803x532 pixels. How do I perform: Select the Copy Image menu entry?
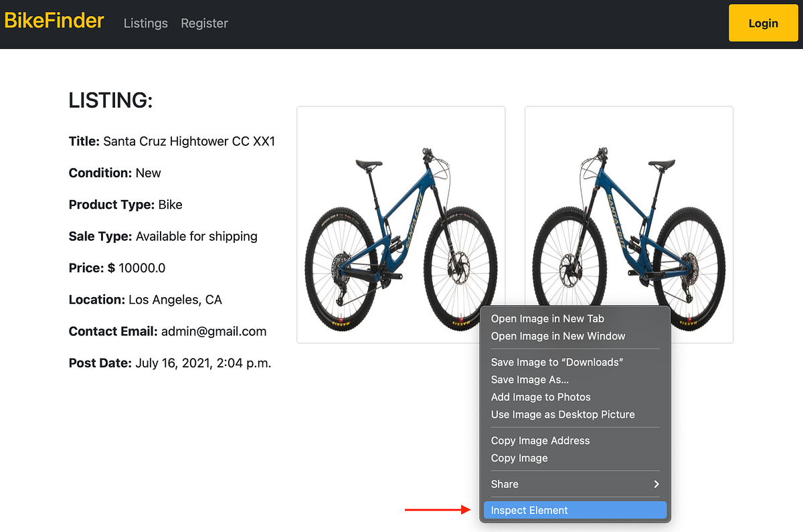tap(519, 458)
